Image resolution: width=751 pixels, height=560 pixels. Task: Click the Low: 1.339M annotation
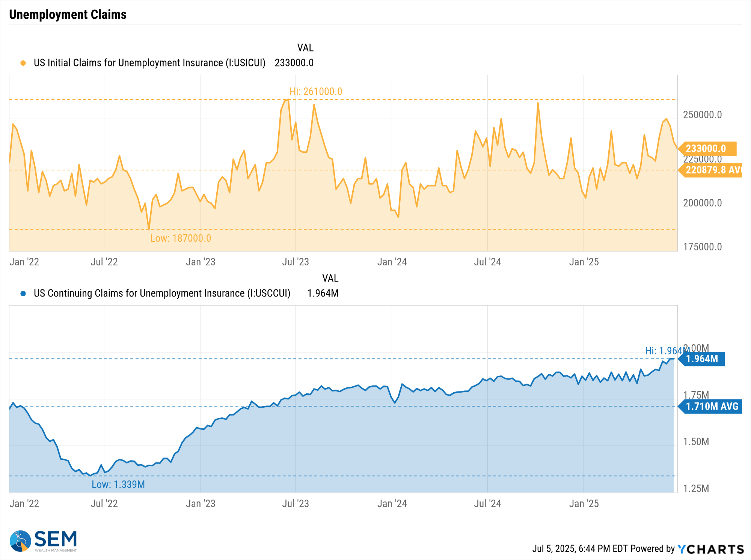(x=118, y=485)
